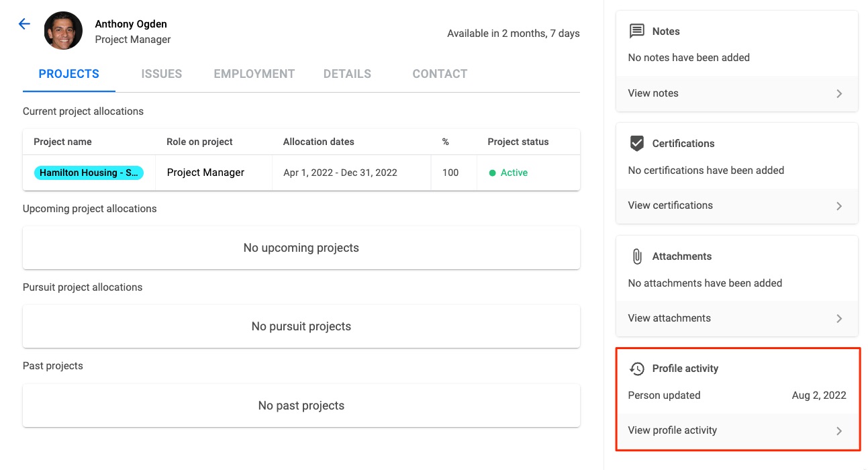Click the Certifications shield check icon
Screen dimensions: 868x470
click(636, 143)
